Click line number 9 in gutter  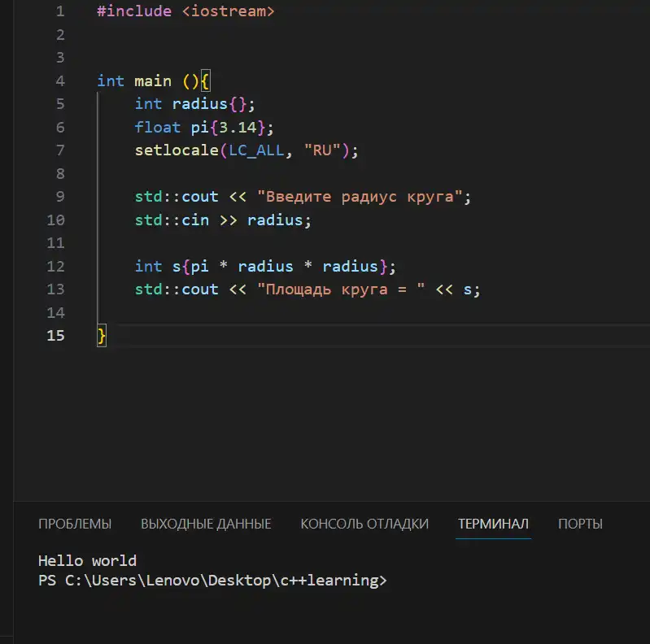click(x=60, y=197)
